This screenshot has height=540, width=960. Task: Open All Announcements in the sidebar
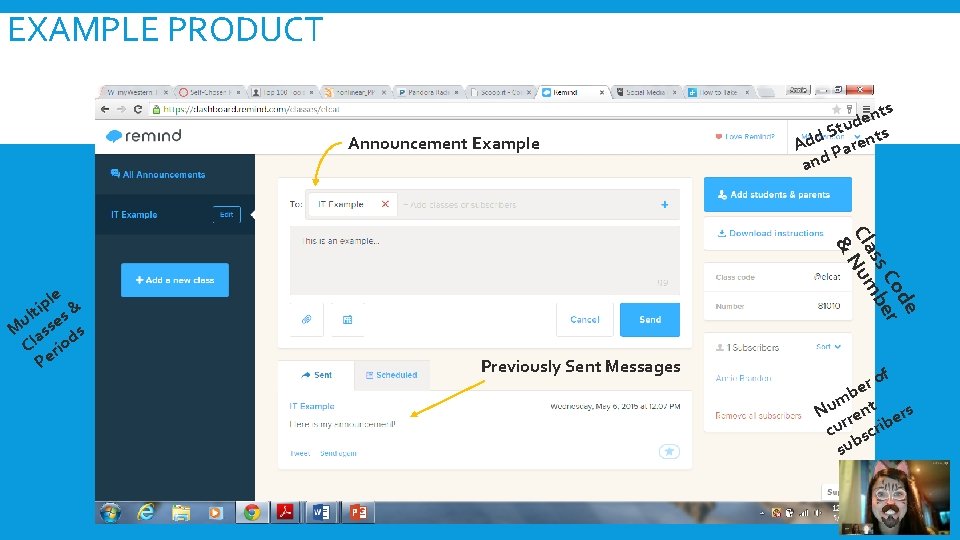coord(158,174)
